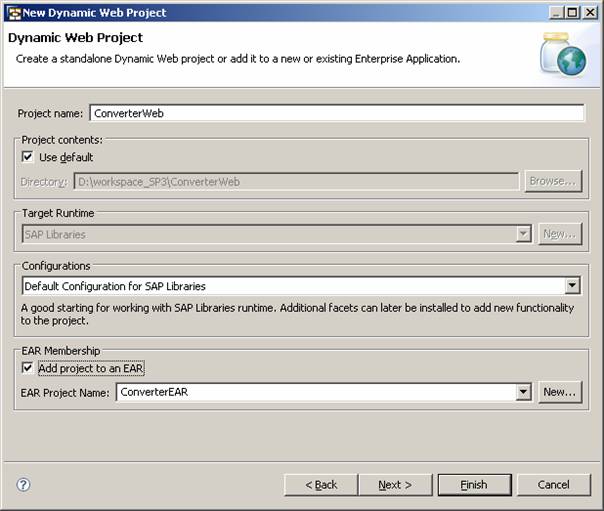Viewport: 604px width, 511px height.
Task: Go to the previous page with Back
Action: pyautogui.click(x=320, y=485)
